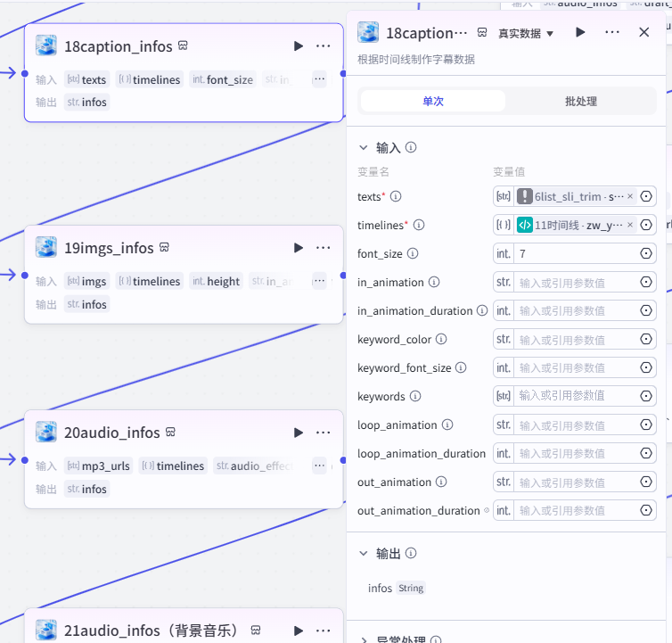Show hidden inputs of 20audio_infos node
Screen dimensions: 672x643
click(319, 466)
